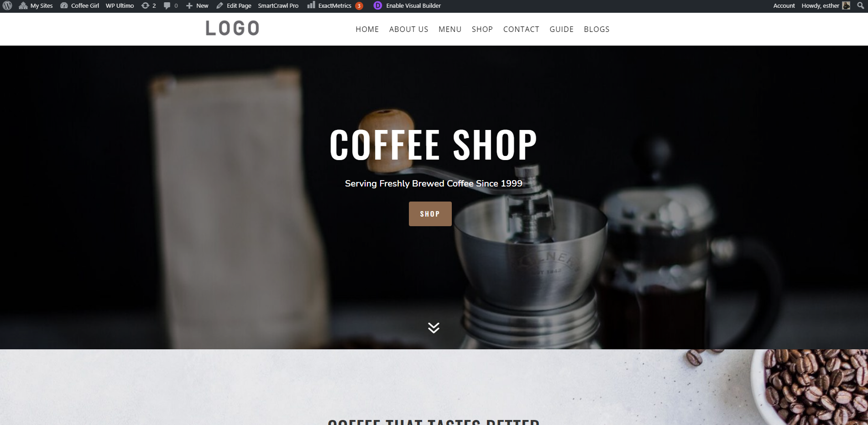Screen dimensions: 868x425
Task: Open My Sites network menu
Action: [36, 6]
